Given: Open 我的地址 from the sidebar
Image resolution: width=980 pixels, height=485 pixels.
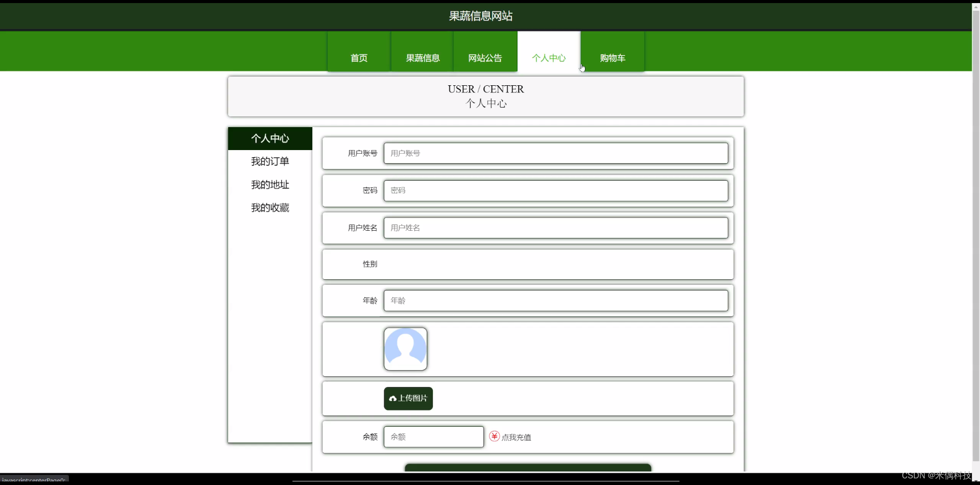Looking at the screenshot, I should pyautogui.click(x=270, y=184).
